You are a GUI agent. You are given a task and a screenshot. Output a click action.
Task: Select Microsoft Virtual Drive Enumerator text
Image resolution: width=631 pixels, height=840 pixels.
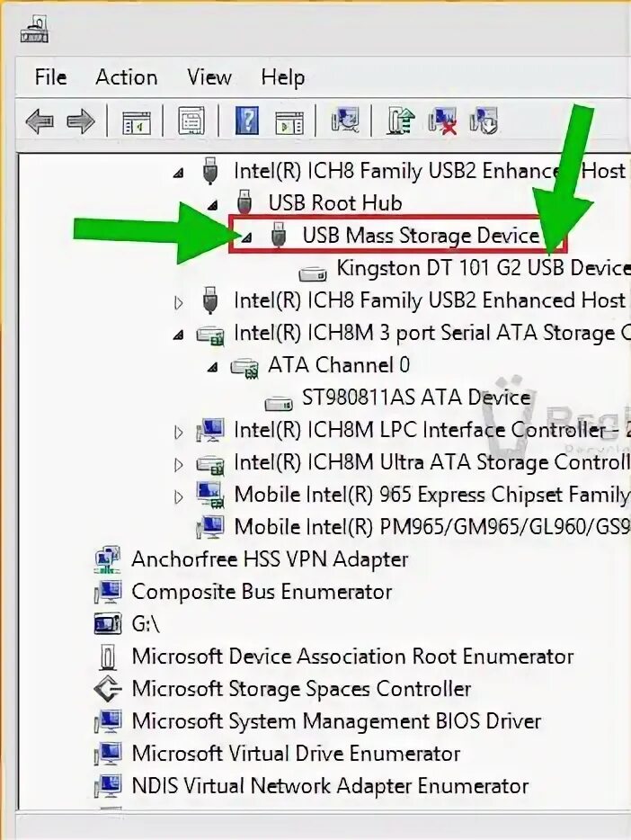point(296,754)
